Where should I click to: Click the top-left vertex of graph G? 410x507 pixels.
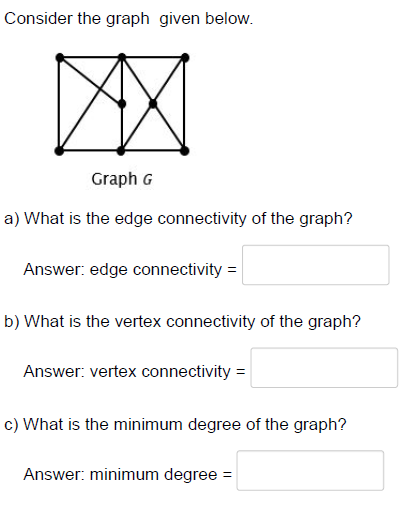click(60, 58)
